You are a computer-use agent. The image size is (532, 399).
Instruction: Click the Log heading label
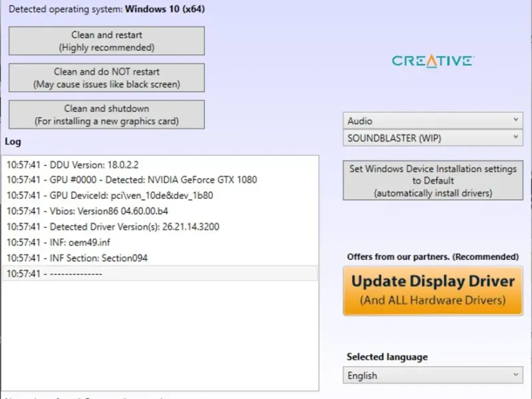pyautogui.click(x=13, y=142)
